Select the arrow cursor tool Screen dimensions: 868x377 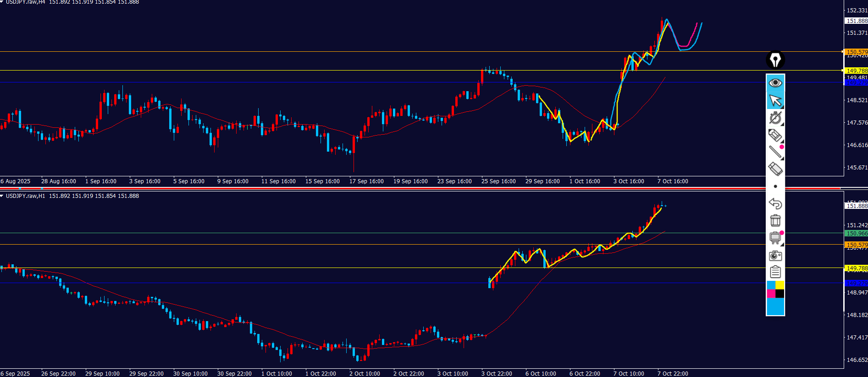(x=775, y=100)
